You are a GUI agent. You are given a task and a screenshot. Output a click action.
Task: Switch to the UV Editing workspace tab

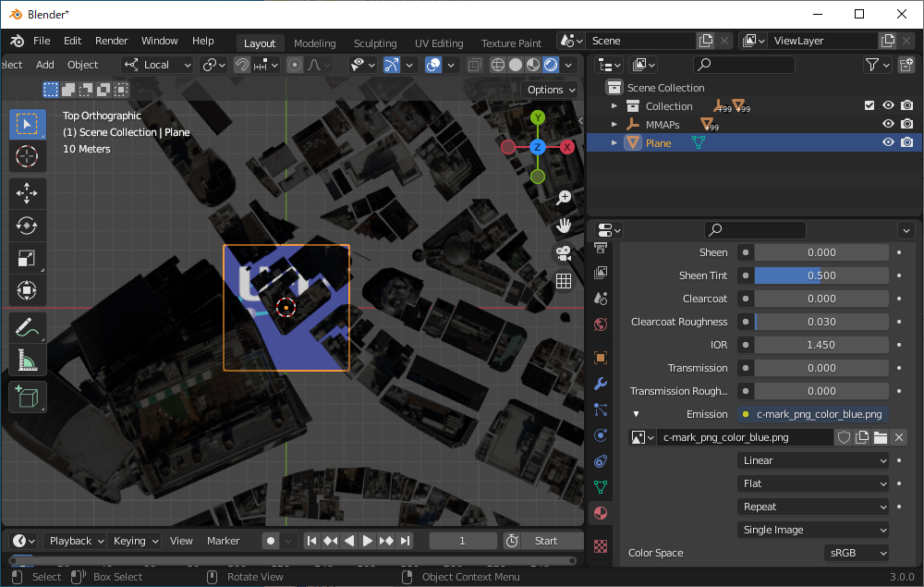[x=438, y=43]
